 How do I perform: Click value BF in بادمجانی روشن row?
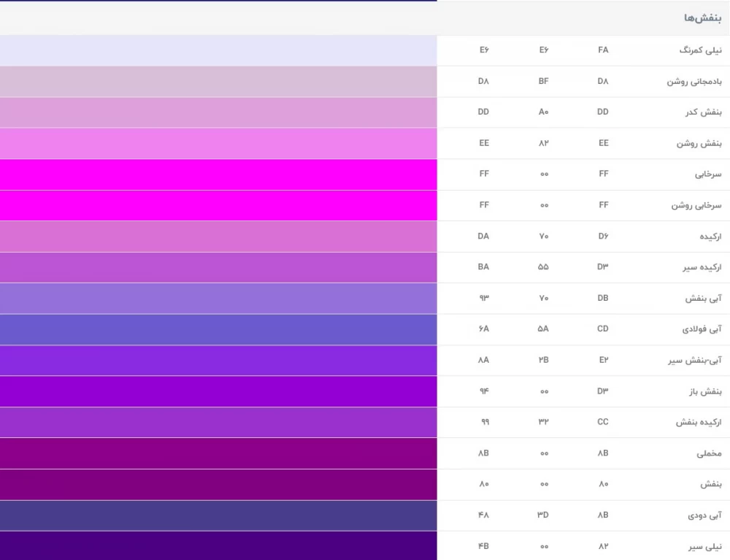[x=543, y=81]
